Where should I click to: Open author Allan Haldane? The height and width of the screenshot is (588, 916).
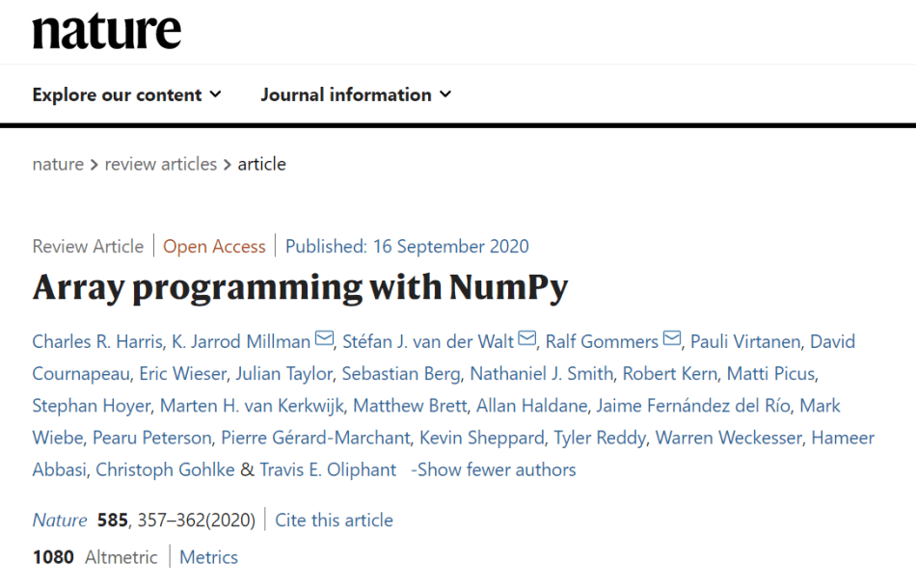(531, 406)
